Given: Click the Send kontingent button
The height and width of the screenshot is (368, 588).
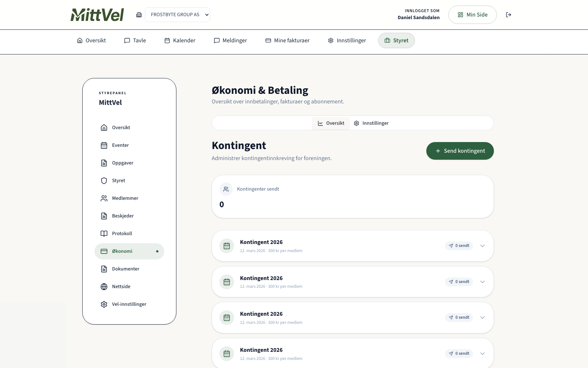Looking at the screenshot, I should (460, 151).
